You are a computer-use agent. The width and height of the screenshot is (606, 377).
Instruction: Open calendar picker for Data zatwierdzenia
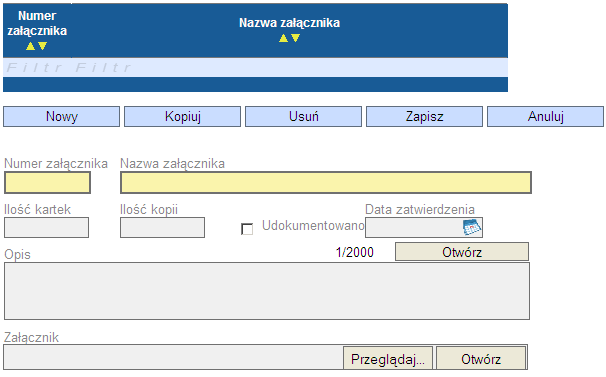[472, 227]
